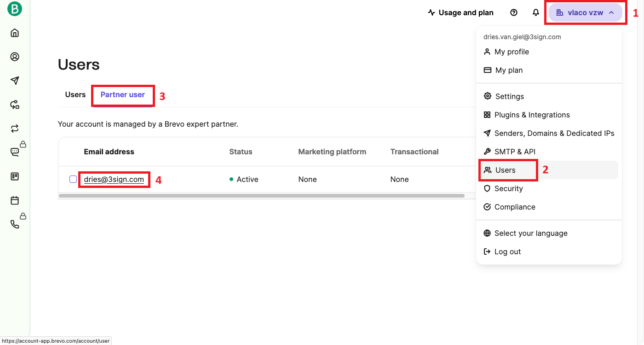Click the Marketing platform column header
Image resolution: width=644 pixels, height=345 pixels.
[x=332, y=152]
